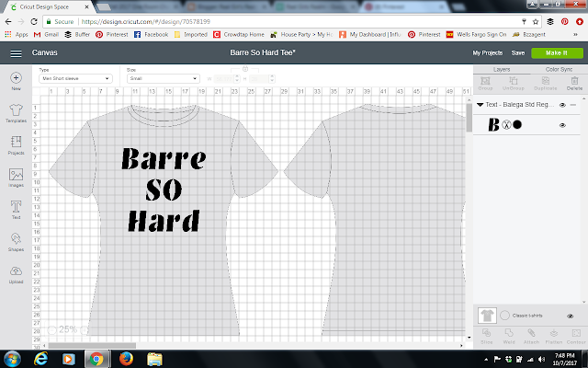Click the canvas horizontal scrollbar
The width and height of the screenshot is (588, 368).
(92, 346)
